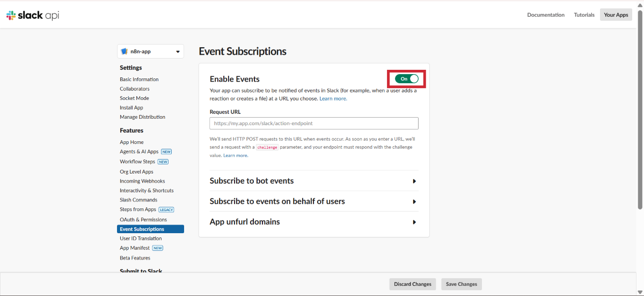Click Learn more link under Enable Events
The image size is (644, 296).
click(x=333, y=99)
